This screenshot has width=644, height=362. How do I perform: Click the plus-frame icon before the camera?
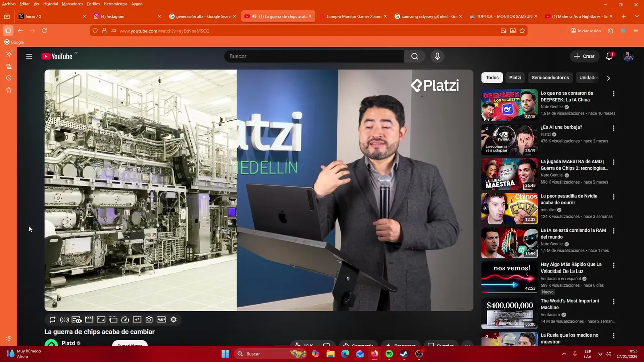[x=137, y=320]
